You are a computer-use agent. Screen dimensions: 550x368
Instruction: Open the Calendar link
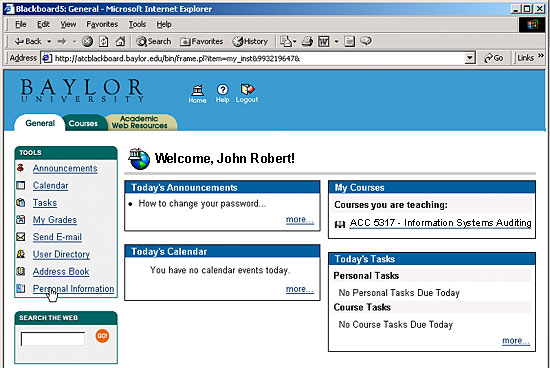[51, 186]
